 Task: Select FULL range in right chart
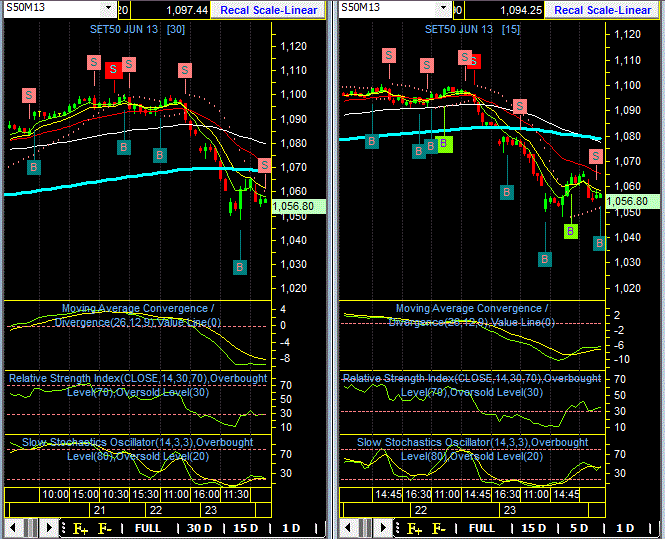tap(481, 528)
